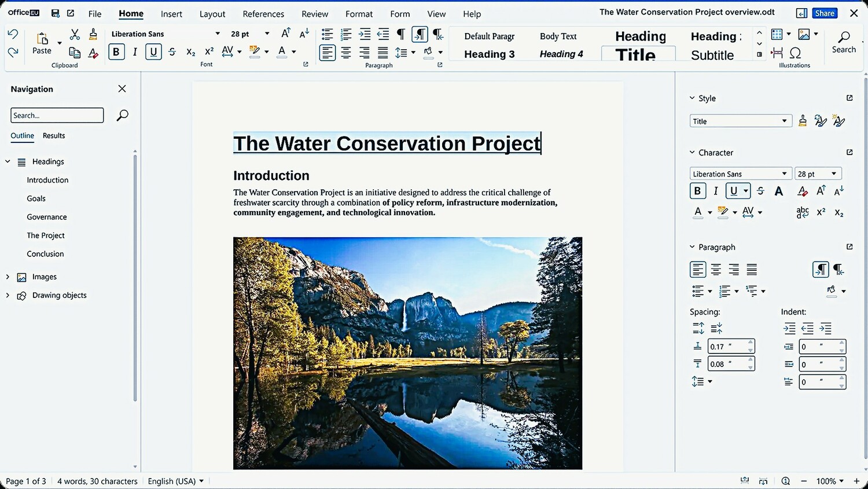Screen dimensions: 868x489
Task: Expand the Images tree node
Action: click(x=8, y=277)
